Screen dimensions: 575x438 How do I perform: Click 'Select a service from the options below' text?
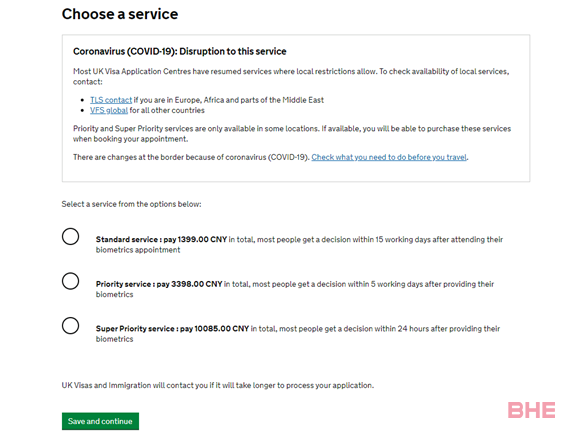point(131,204)
